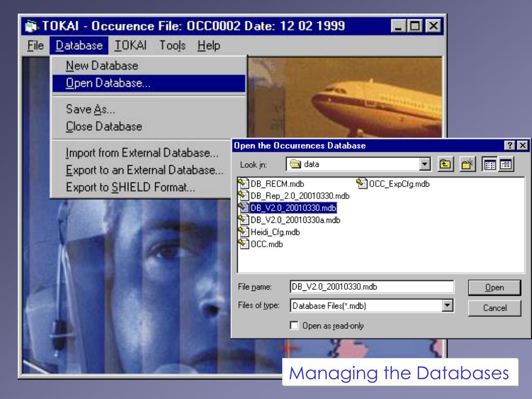Click DB_Rep_2.0_20010330.mdb file name text
The image size is (532, 399).
300,196
